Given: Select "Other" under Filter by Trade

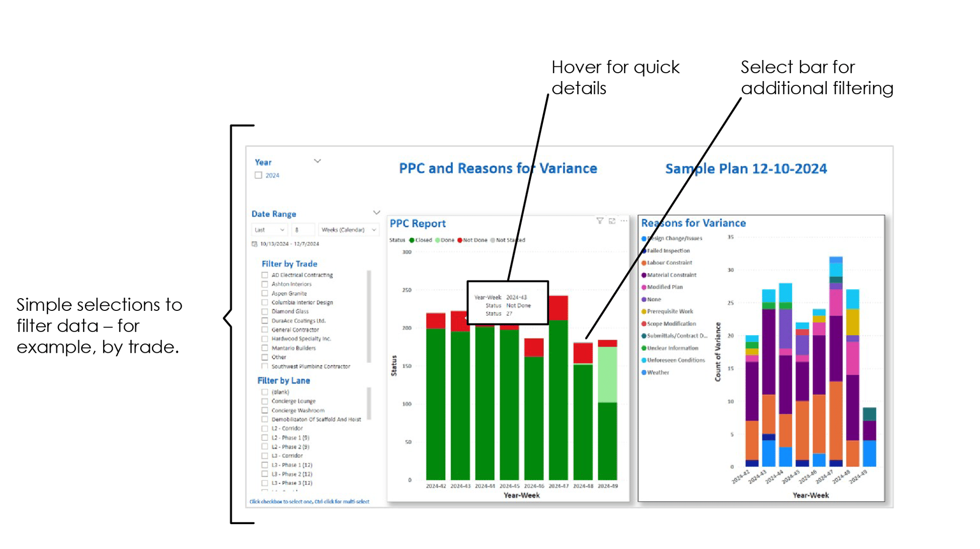Looking at the screenshot, I should pyautogui.click(x=264, y=357).
